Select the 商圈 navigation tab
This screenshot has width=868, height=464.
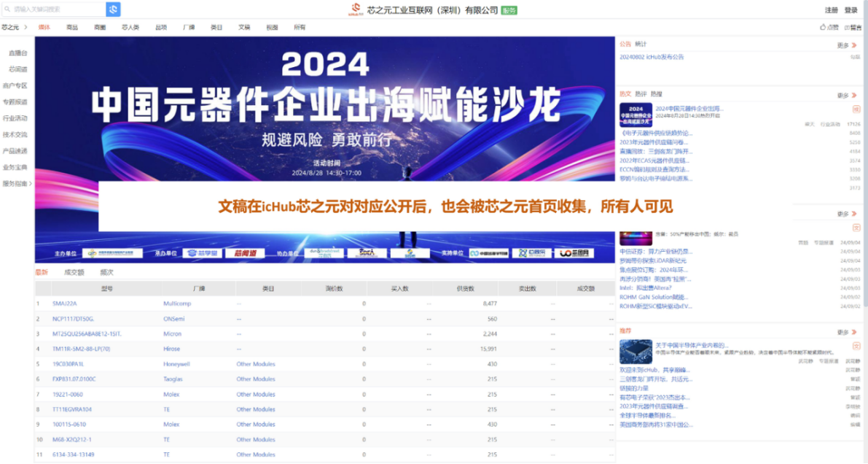pyautogui.click(x=100, y=27)
